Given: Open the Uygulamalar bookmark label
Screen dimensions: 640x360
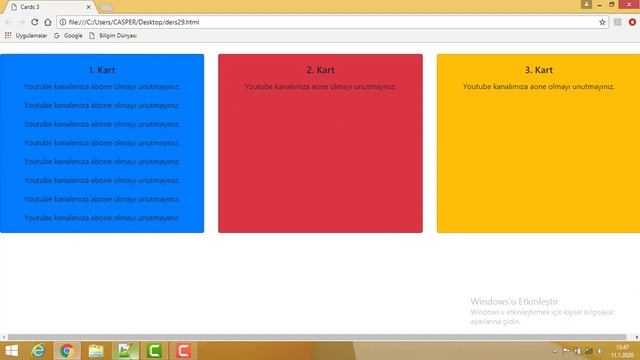Looking at the screenshot, I should (x=31, y=36).
